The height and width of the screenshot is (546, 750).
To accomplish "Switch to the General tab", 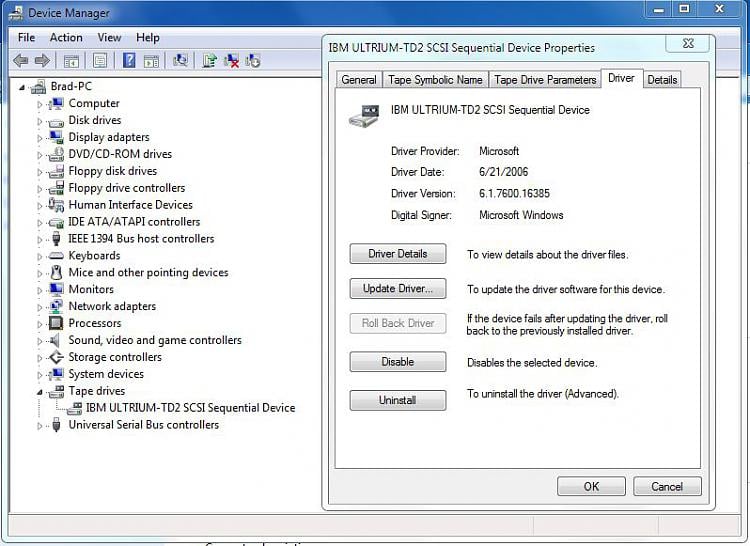I will 359,80.
